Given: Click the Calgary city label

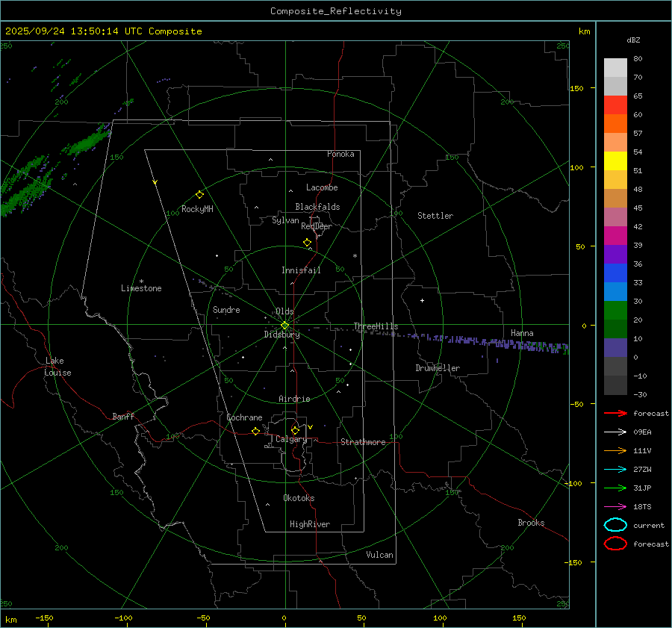Looking at the screenshot, I should coord(290,440).
